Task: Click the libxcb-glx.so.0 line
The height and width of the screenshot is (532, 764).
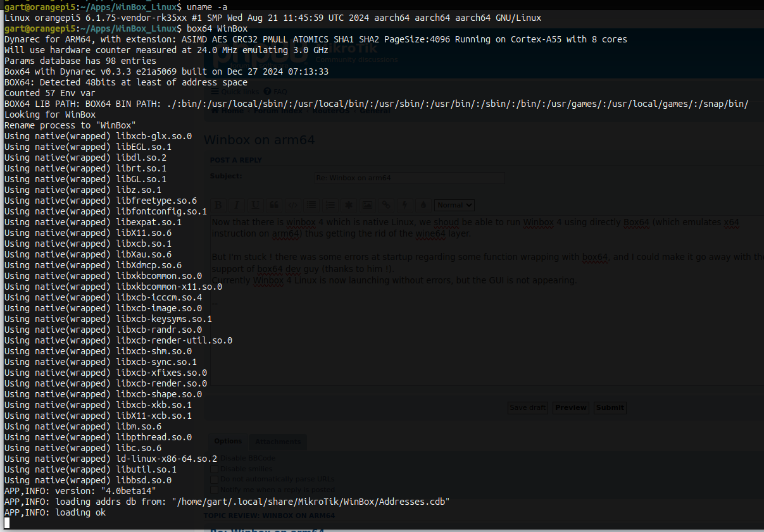Action: pos(98,136)
